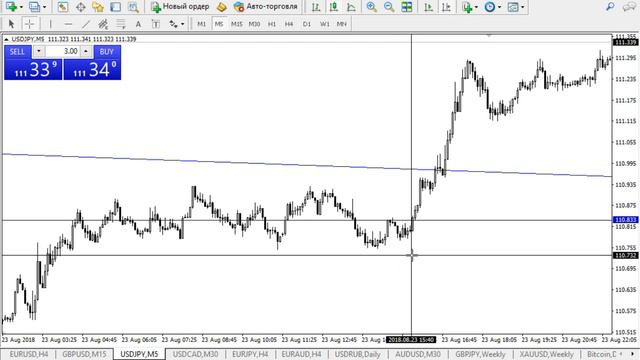Open the EURJPY,H4 chart tab
The width and height of the screenshot is (640, 360).
coord(250,354)
